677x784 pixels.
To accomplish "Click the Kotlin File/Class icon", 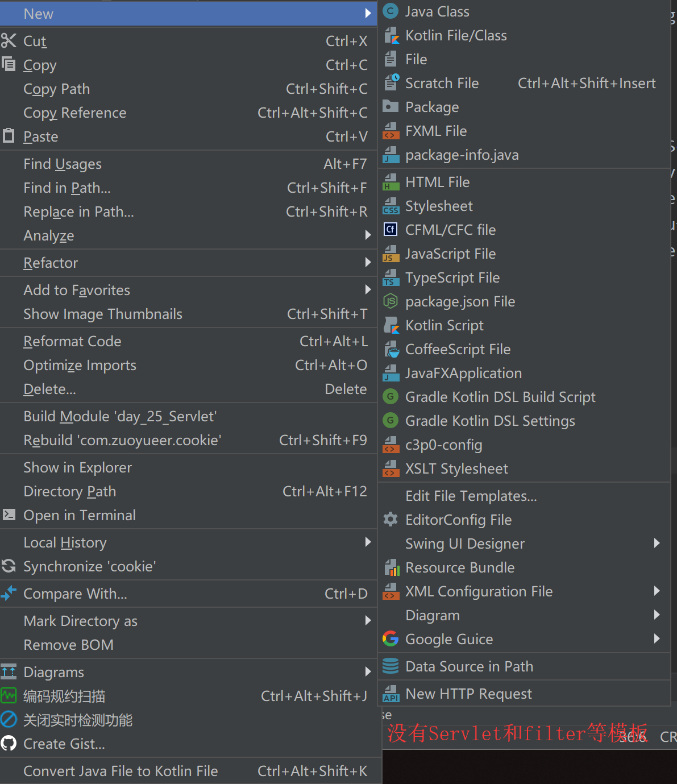I will tap(391, 35).
